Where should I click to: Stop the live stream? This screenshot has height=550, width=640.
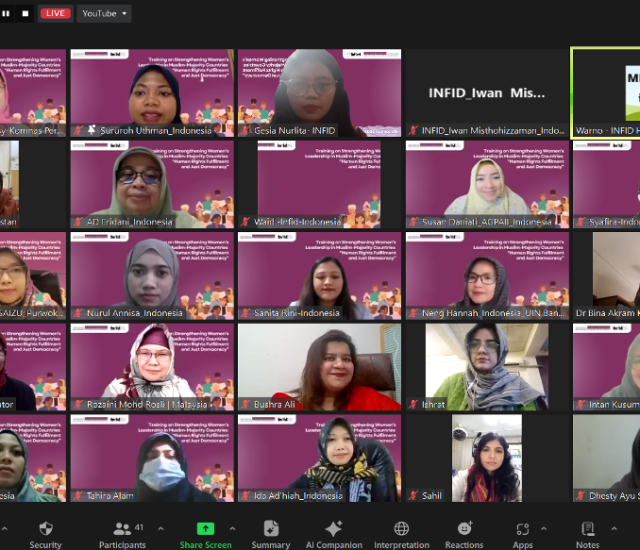pyautogui.click(x=25, y=13)
